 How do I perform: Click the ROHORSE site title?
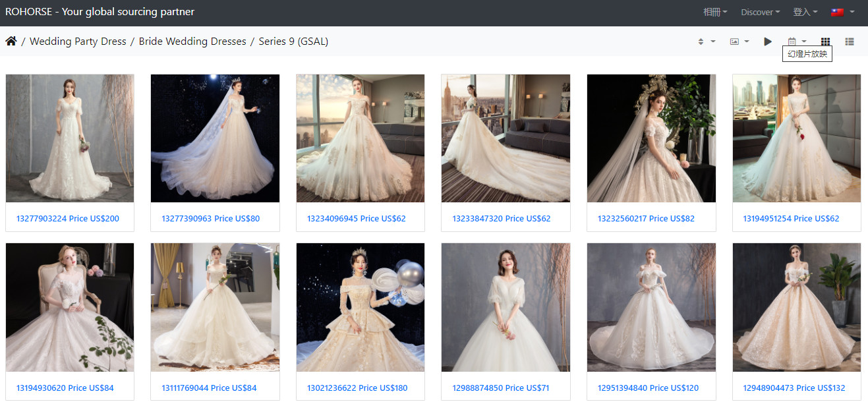point(100,12)
